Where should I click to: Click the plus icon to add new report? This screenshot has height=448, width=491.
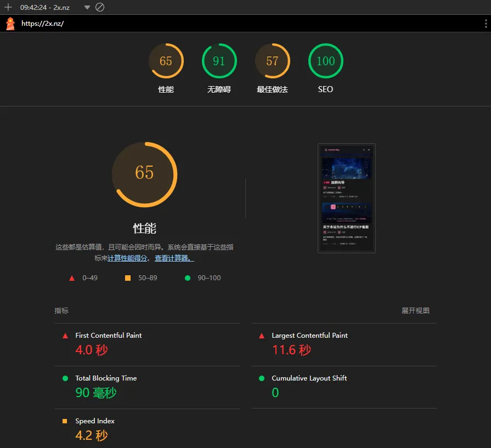coord(8,7)
